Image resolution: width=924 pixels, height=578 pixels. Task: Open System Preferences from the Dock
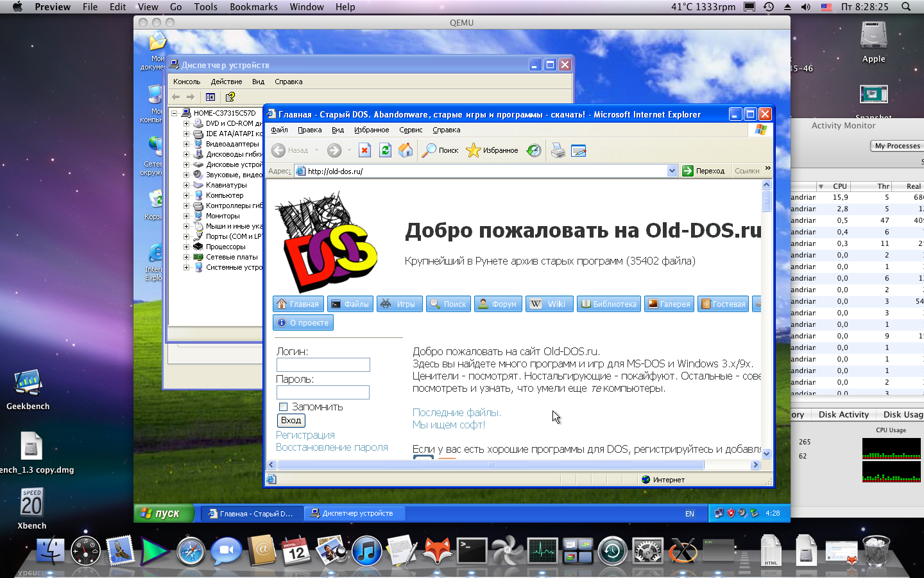pos(647,551)
